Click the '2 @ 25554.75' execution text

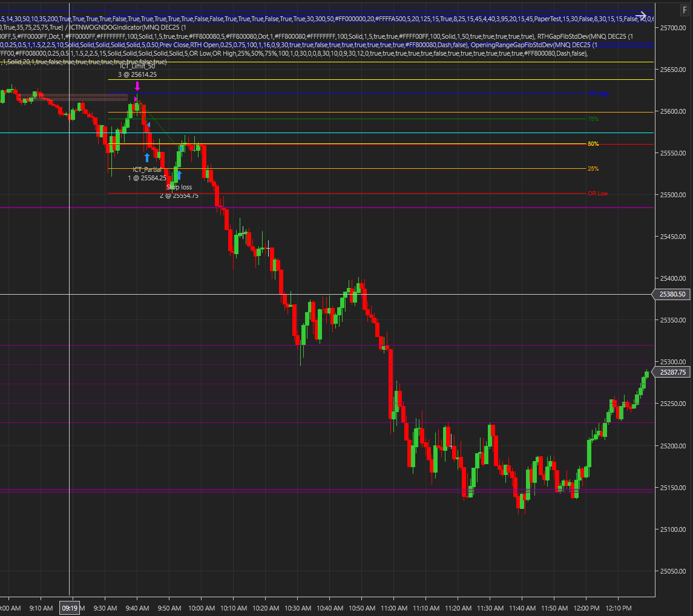point(179,196)
